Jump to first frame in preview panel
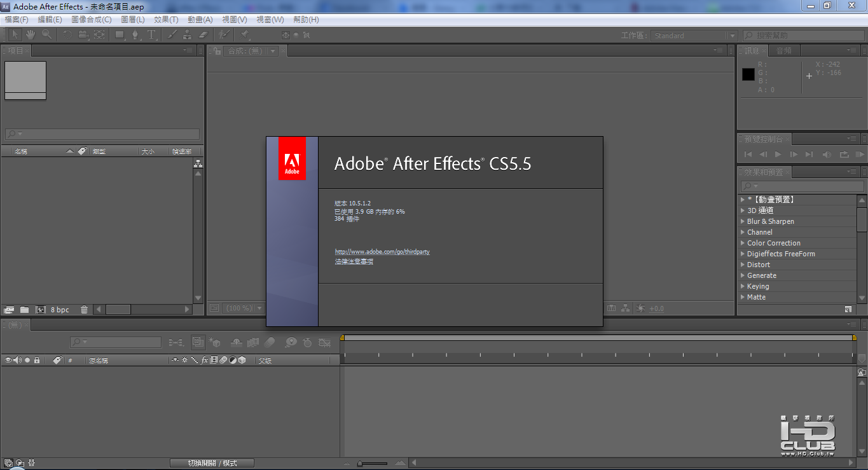This screenshot has width=868, height=470. 748,154
